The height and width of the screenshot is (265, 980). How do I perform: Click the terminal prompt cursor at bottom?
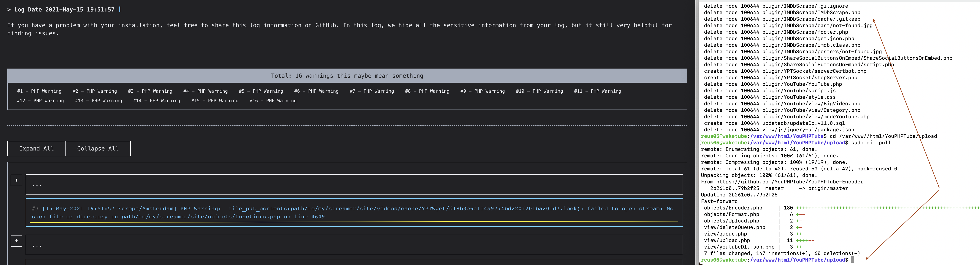point(853,260)
